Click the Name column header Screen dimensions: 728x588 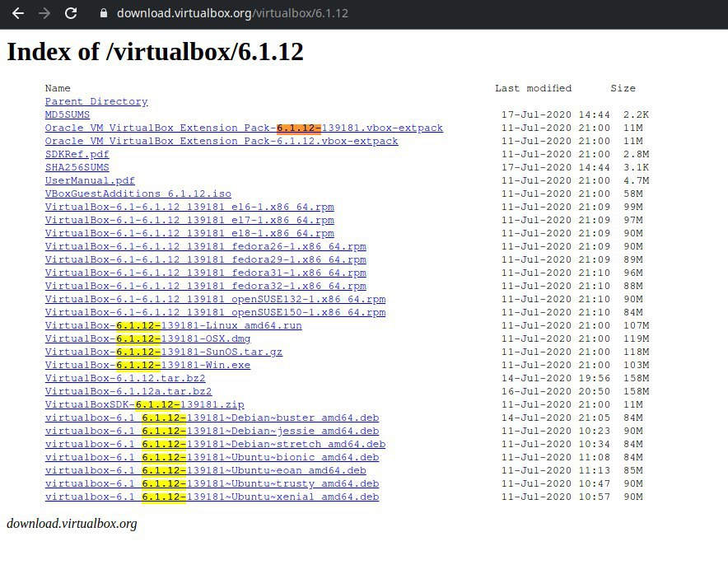58,88
